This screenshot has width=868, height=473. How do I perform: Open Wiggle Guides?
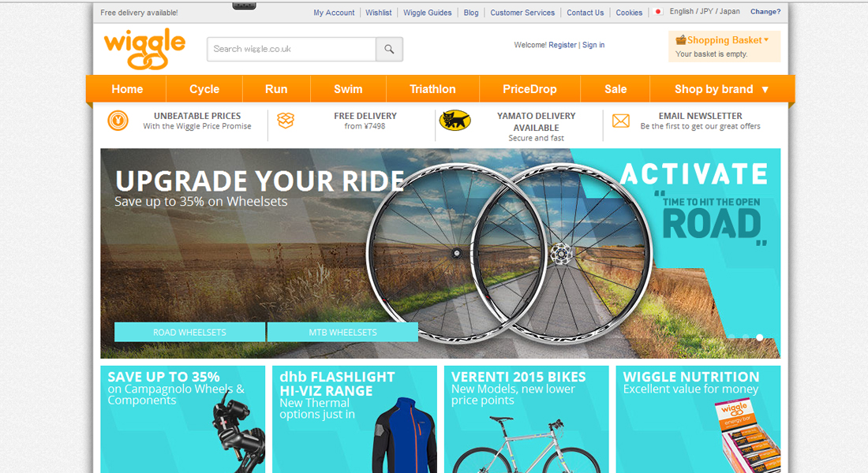[x=428, y=12]
